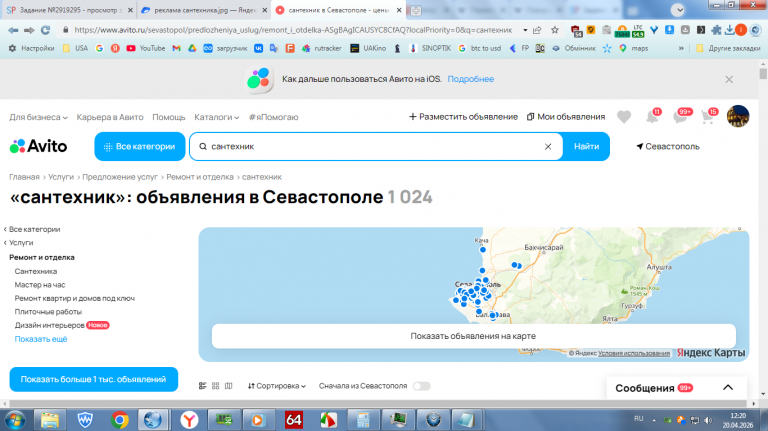Screen dimensions: 768x431
Task: Click the vertical page scrollbar thumb
Action: (763, 74)
